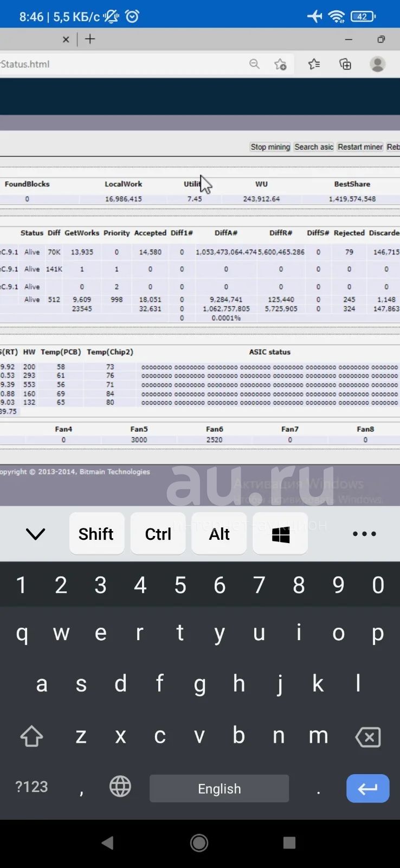Click the Fan5 speed value 3000
Image resolution: width=400 pixels, height=868 pixels.
[139, 440]
